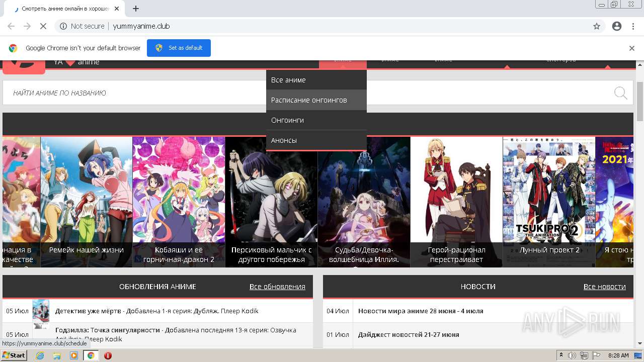Viewport: 644px width, 362px height.
Task: Stop page loading with the X button
Action: pos(43,26)
